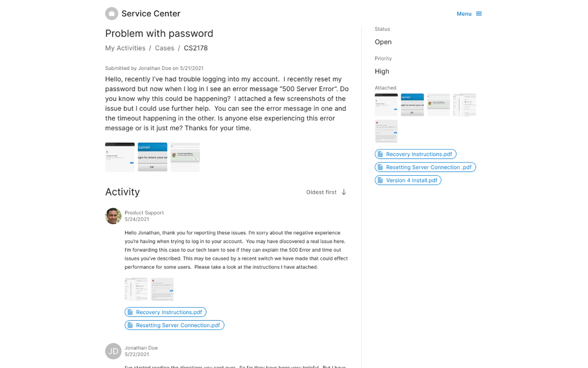Click the file icon on the sidebar Version 4 Install.pdf chip

381,180
